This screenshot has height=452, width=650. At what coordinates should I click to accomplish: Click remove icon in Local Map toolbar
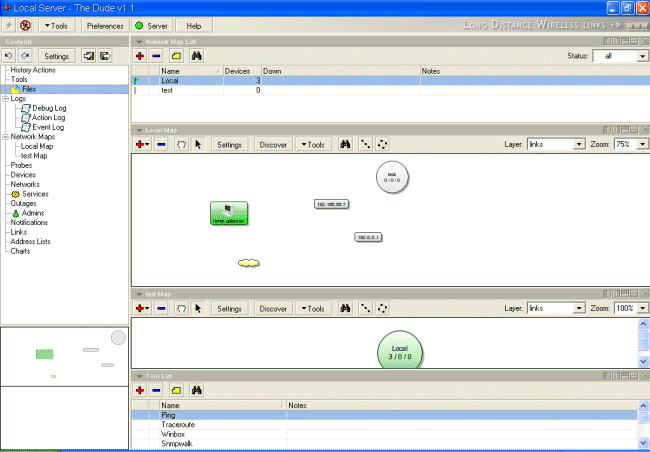coord(161,144)
